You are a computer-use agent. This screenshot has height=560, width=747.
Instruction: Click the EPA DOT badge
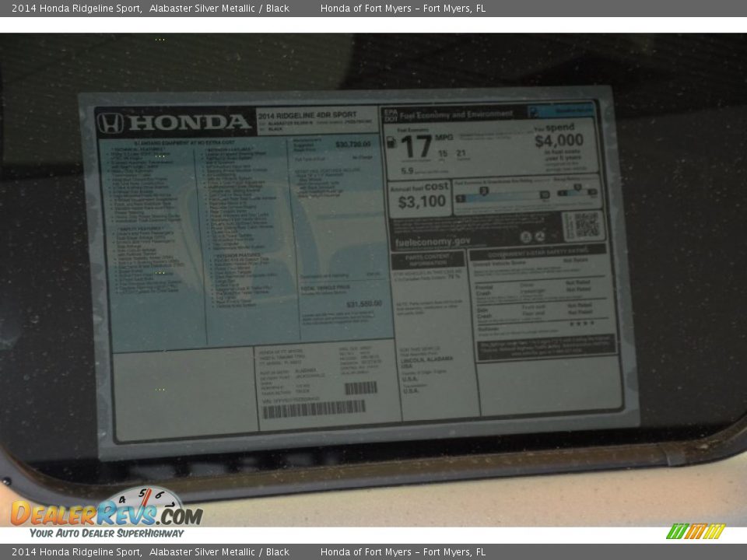pyautogui.click(x=389, y=114)
